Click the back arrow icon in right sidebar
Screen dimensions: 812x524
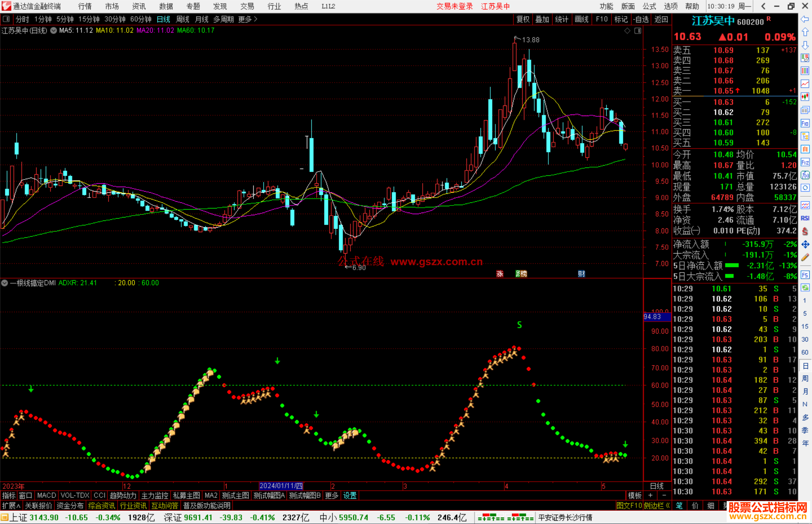click(x=805, y=19)
